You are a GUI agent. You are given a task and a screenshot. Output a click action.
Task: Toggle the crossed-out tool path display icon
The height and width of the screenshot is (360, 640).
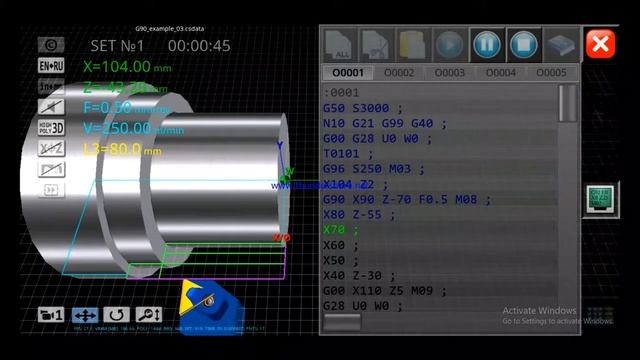point(51,169)
